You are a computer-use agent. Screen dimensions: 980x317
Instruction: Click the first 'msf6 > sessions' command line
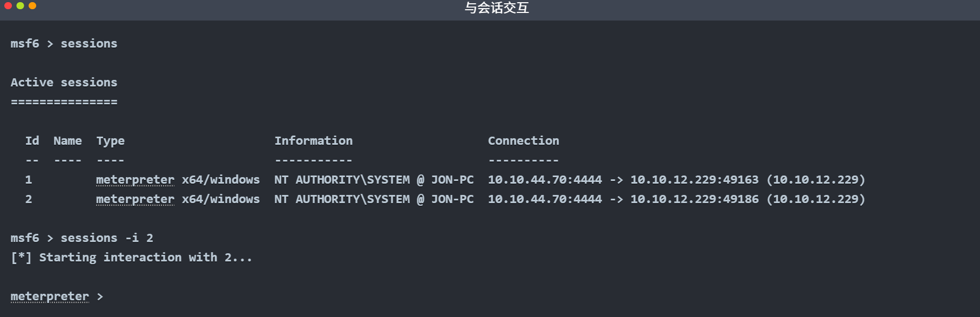[x=64, y=44]
